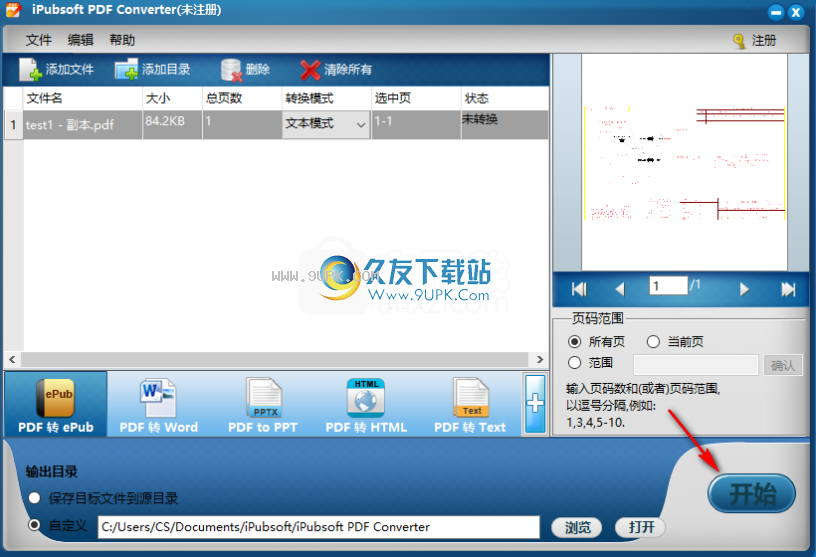This screenshot has height=557, width=816.
Task: Click the 大小 column header
Action: click(x=172, y=98)
